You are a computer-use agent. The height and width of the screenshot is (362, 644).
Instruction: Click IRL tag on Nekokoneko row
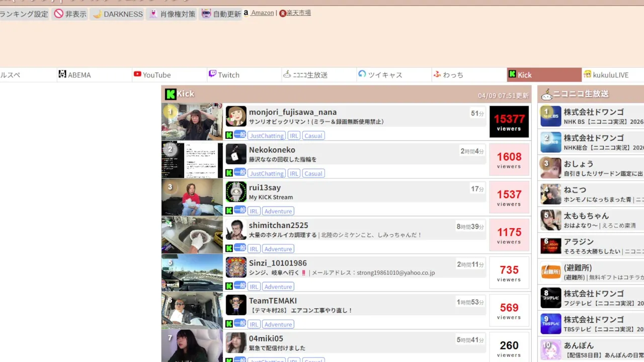pyautogui.click(x=294, y=173)
